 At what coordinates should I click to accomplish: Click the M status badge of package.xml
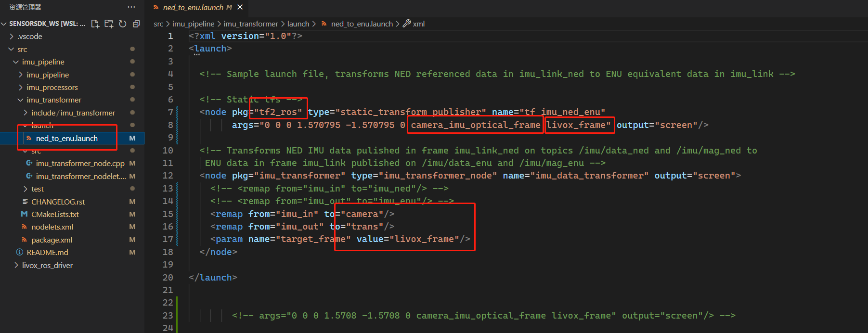coord(132,240)
